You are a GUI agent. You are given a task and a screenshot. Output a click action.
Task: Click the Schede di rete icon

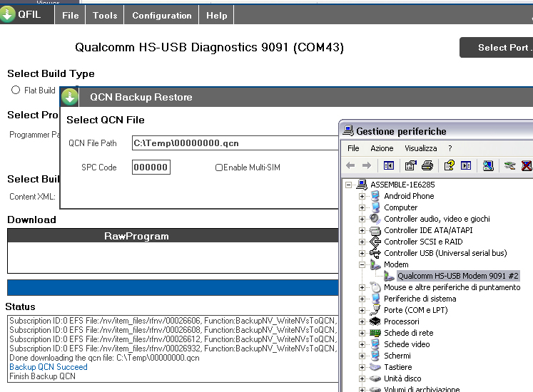pos(375,333)
